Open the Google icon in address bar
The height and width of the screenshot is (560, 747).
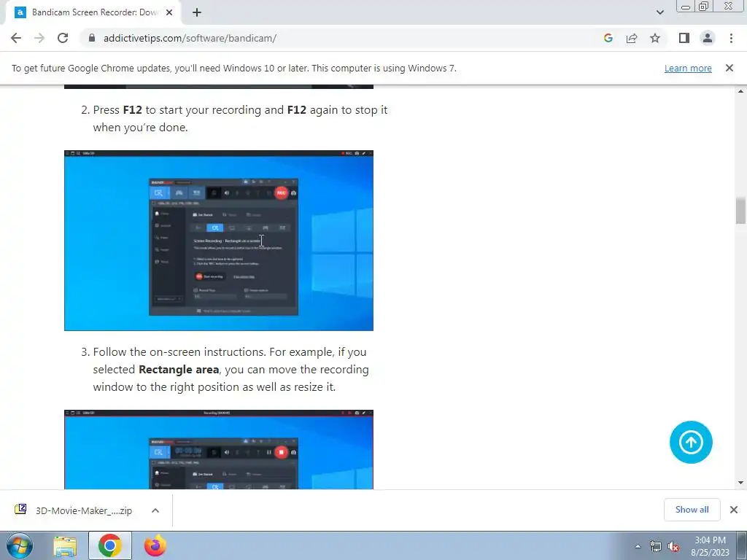[608, 38]
